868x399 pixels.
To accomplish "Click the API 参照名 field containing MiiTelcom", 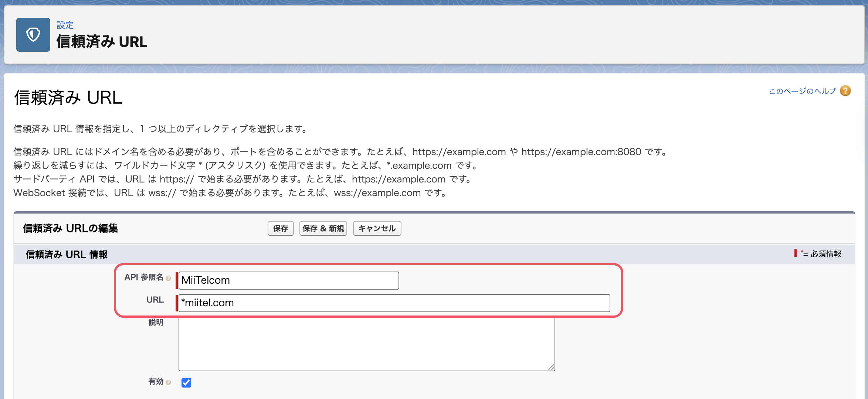I will (x=289, y=280).
